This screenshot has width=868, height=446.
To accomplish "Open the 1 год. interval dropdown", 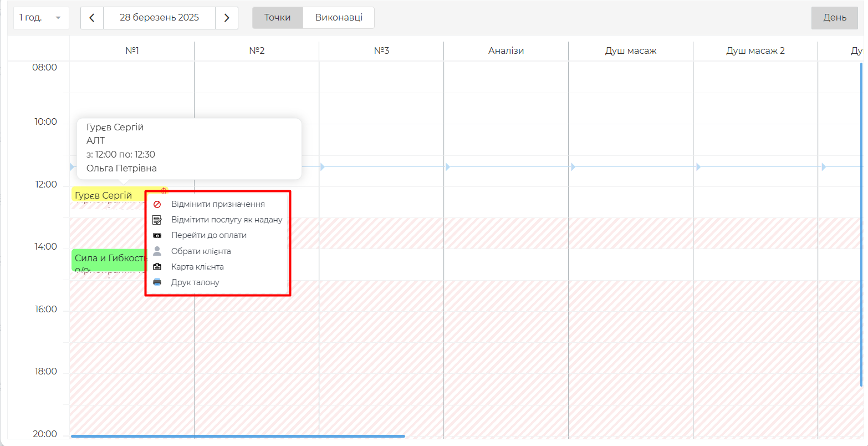I will coord(41,18).
